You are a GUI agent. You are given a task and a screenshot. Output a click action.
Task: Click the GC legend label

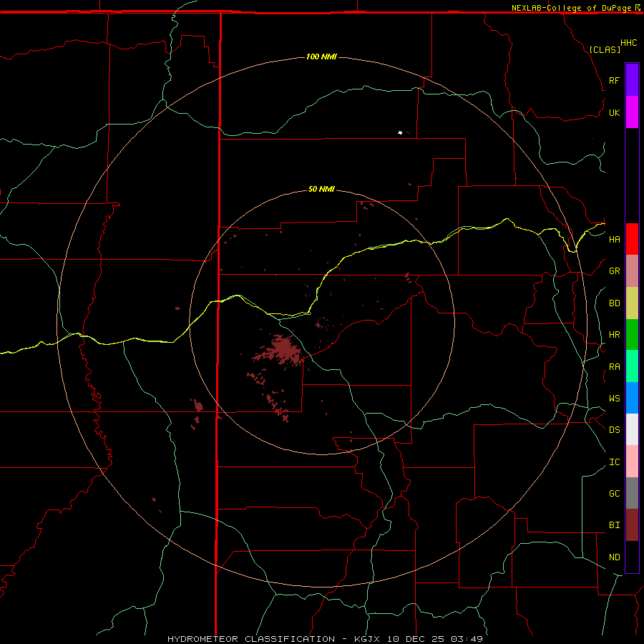pos(614,494)
